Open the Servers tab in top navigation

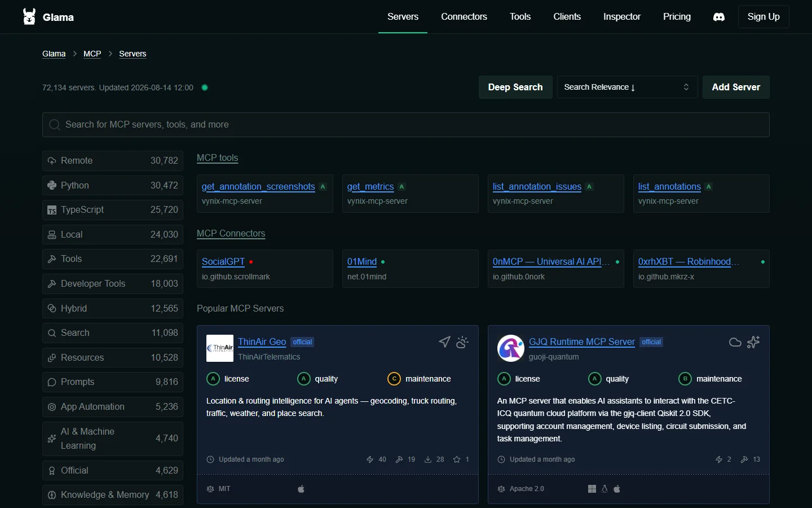(x=403, y=17)
